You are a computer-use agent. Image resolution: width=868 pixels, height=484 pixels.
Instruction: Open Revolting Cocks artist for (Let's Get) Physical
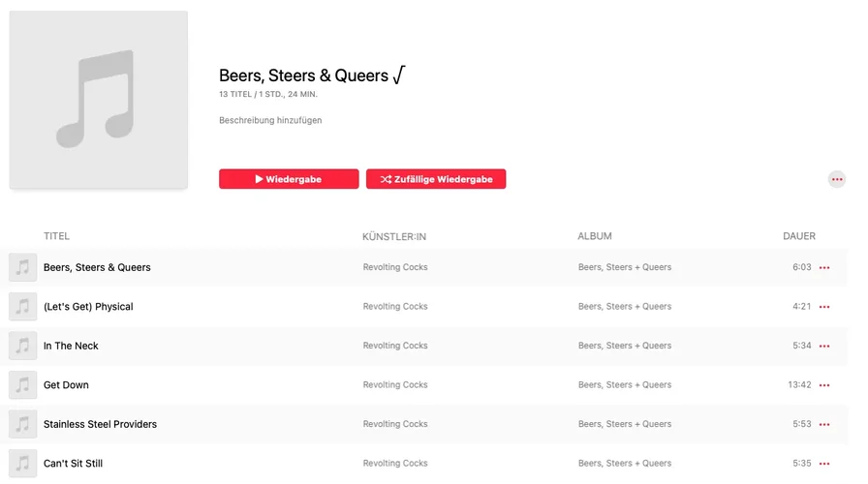pos(395,307)
